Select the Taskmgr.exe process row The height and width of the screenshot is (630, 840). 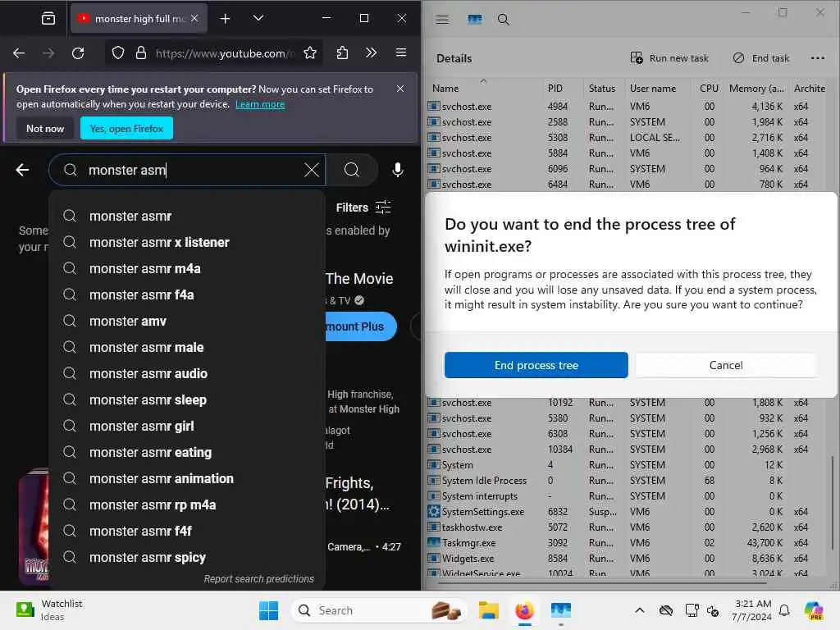(627, 543)
